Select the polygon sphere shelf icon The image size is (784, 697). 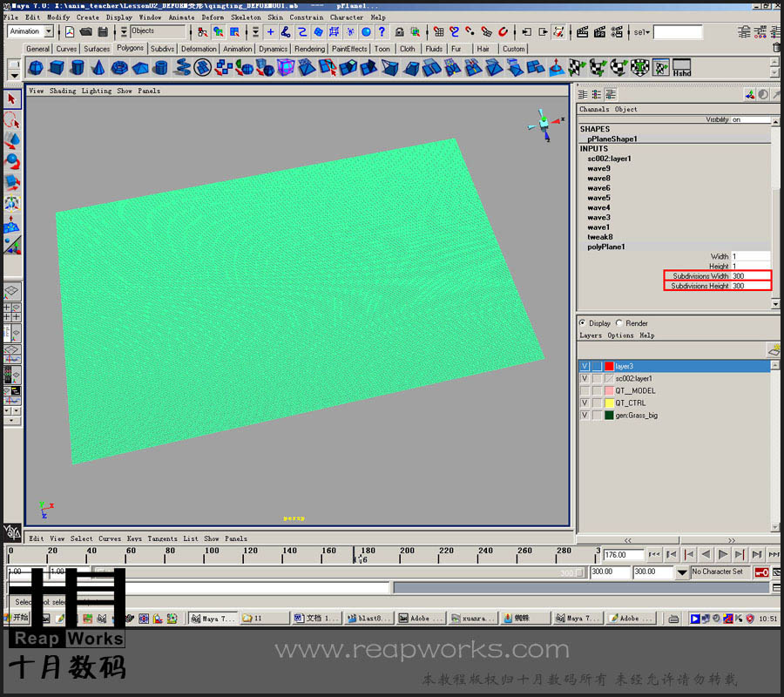tap(36, 67)
